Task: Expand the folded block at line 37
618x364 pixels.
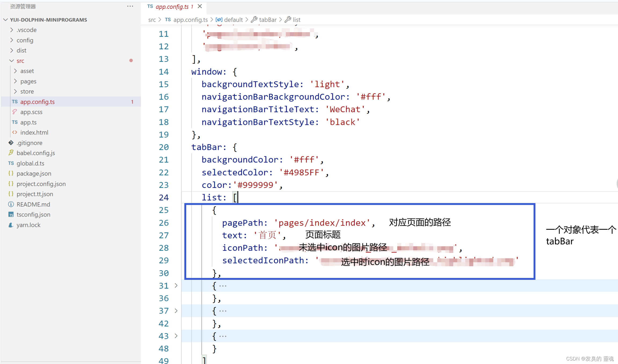Action: pyautogui.click(x=176, y=311)
